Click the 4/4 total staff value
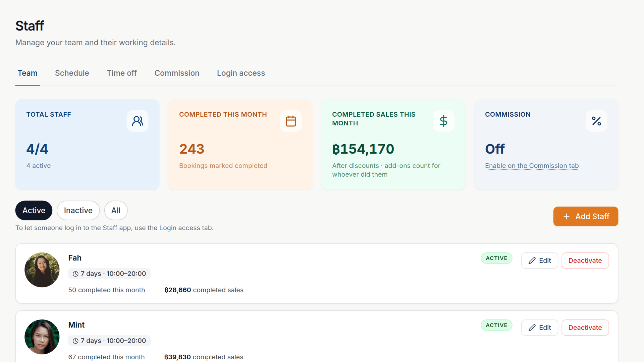The image size is (644, 362). coord(37,149)
